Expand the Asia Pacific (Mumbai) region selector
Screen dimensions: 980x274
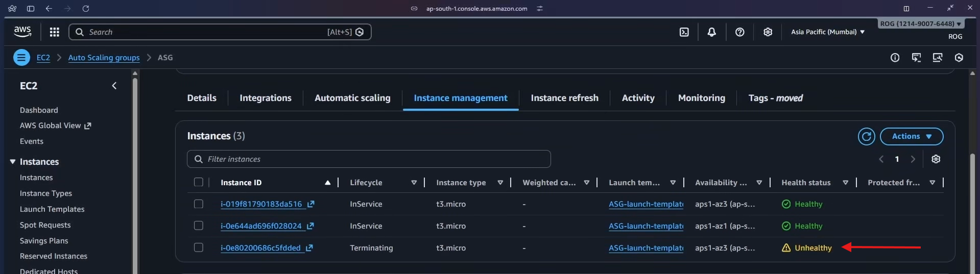(827, 32)
